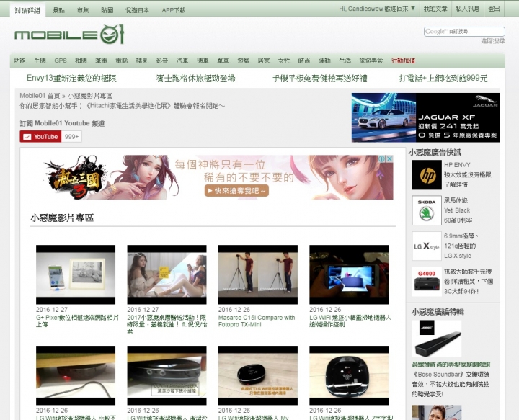
Task: Open the Hitachi家電生活美學進化展 announcement link
Action: pyautogui.click(x=122, y=106)
